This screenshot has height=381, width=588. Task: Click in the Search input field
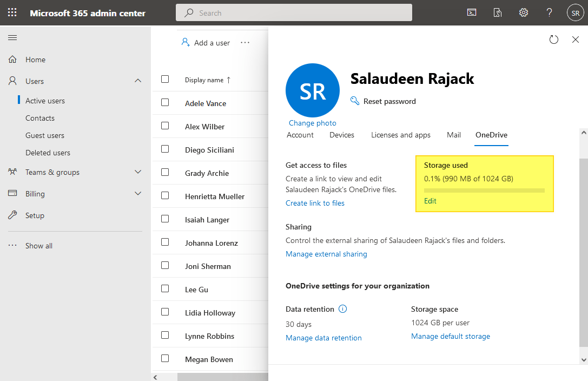[x=294, y=13]
